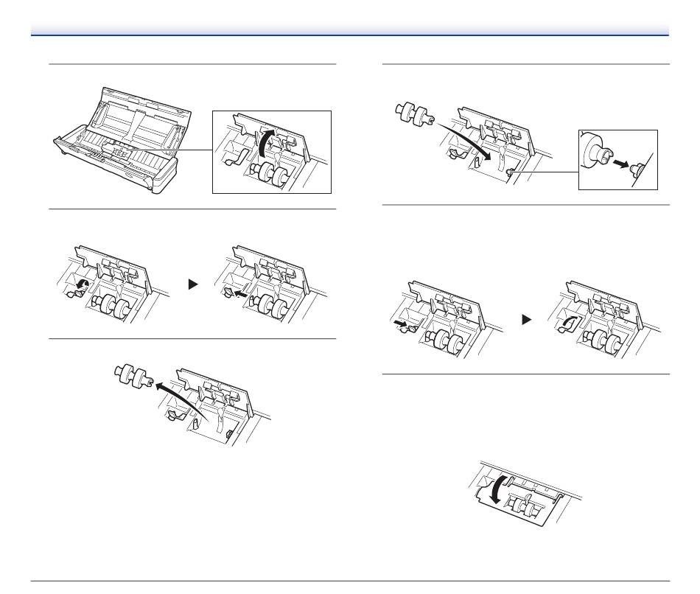
Task: Click the curved downward arrow on the roller cover
Action: coord(500,489)
